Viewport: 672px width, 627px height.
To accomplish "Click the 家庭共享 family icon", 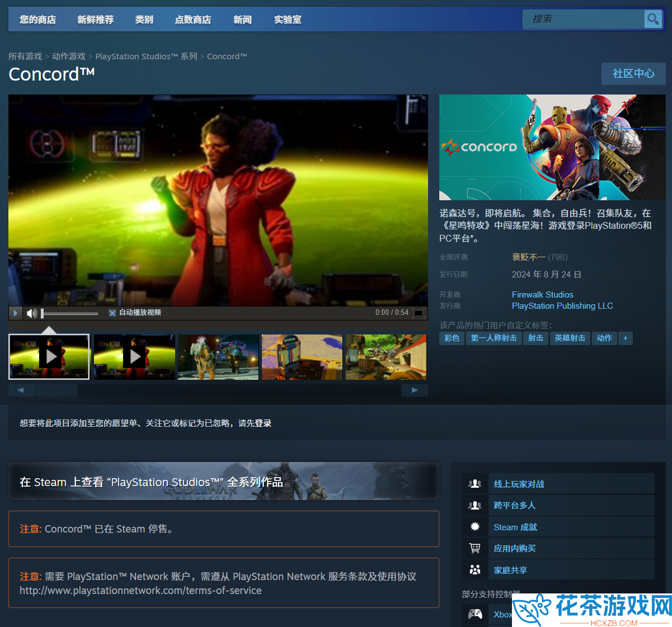I will click(x=475, y=570).
